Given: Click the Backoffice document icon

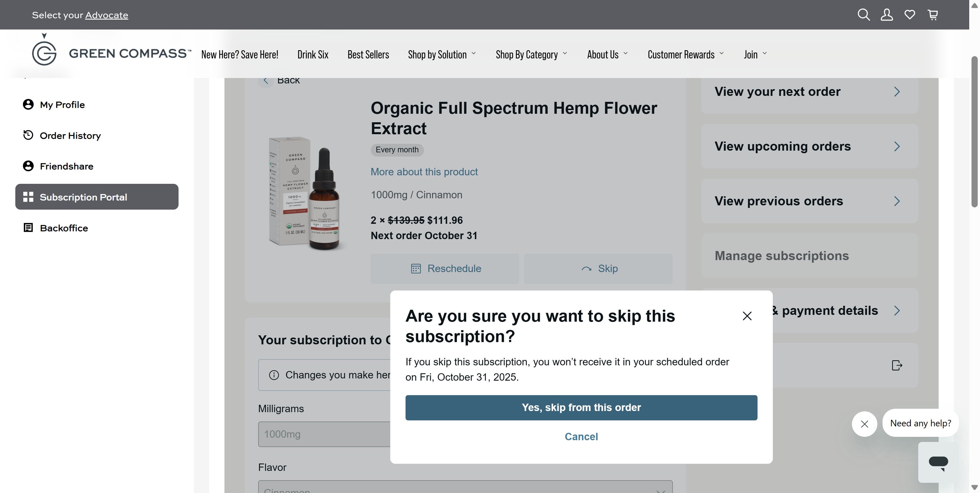Looking at the screenshot, I should point(28,228).
